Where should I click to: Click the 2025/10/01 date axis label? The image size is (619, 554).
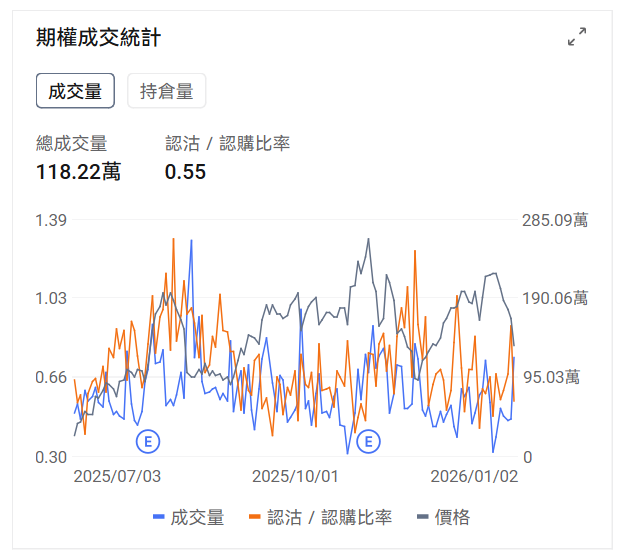pyautogui.click(x=295, y=477)
